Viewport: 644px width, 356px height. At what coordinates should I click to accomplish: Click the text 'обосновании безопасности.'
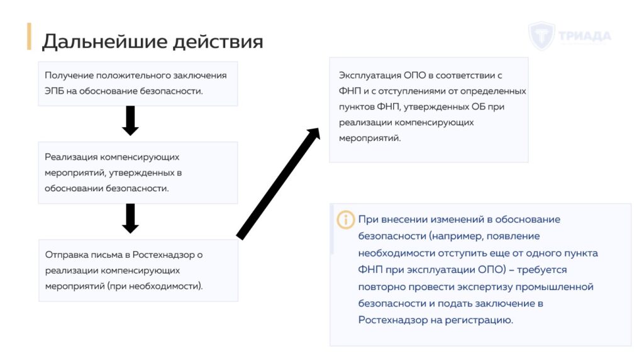click(107, 189)
